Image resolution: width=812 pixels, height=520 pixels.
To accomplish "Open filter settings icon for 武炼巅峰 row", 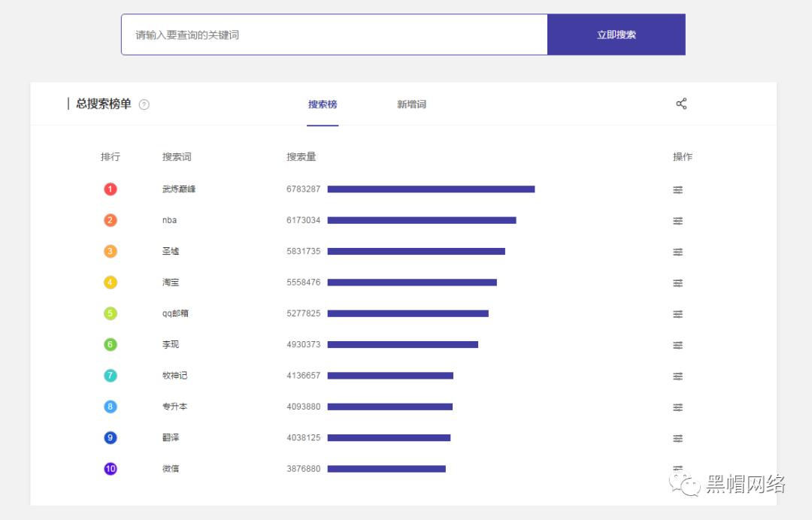I will tap(678, 189).
